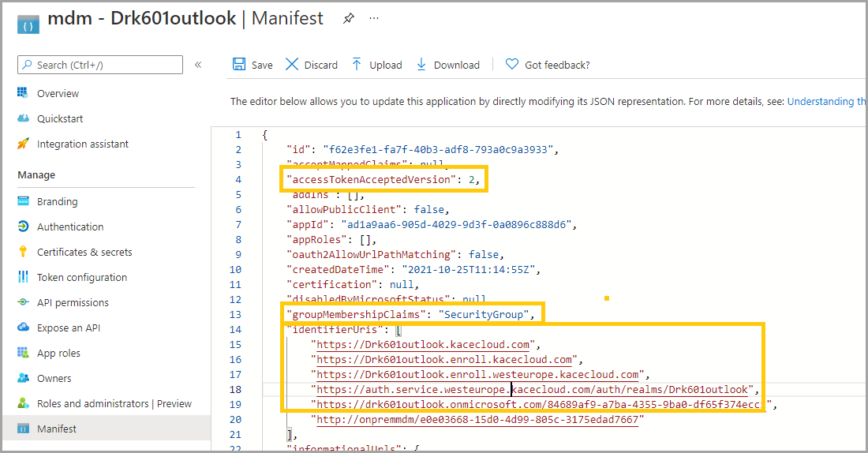Click the Upload arrow icon
This screenshot has height=453, width=868.
357,65
